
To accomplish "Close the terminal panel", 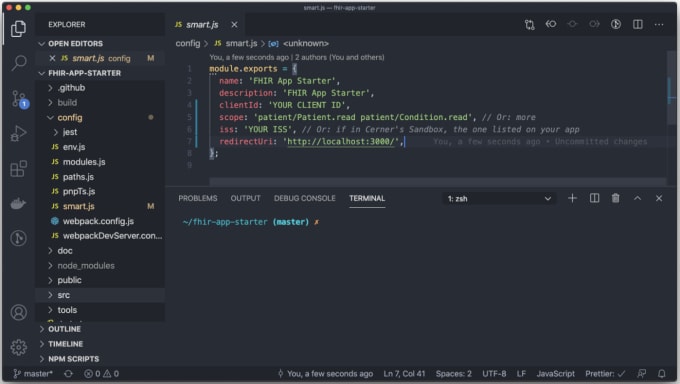I will tap(659, 198).
